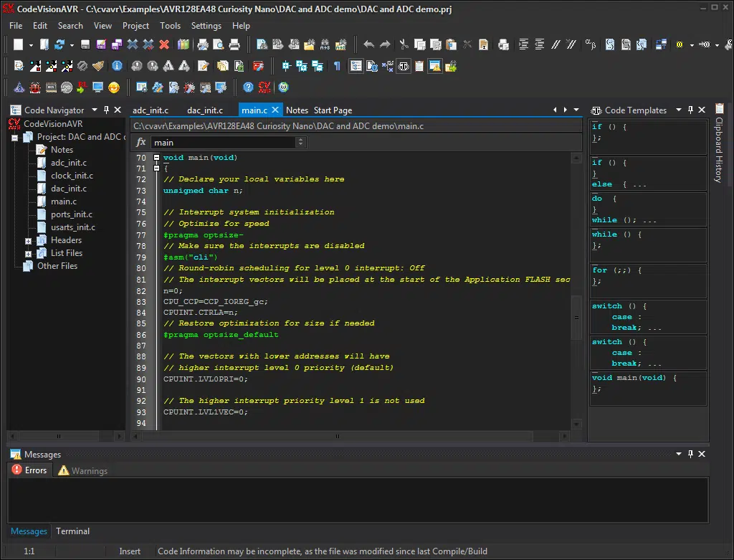The height and width of the screenshot is (560, 734).
Task: Print the file using the printer icon
Action: coord(234,44)
